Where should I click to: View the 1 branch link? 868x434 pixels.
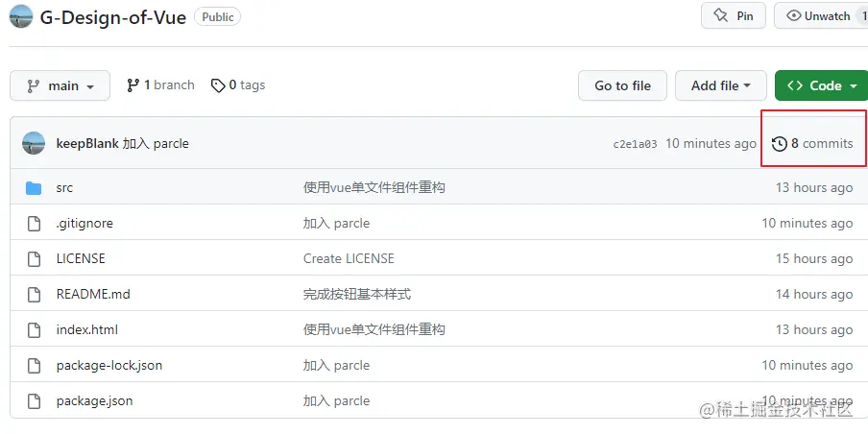[x=160, y=85]
